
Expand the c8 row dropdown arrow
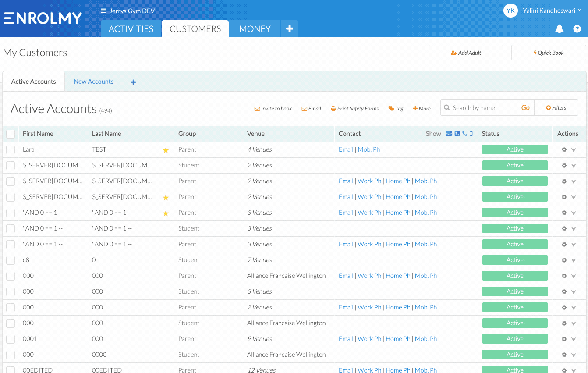[574, 260]
